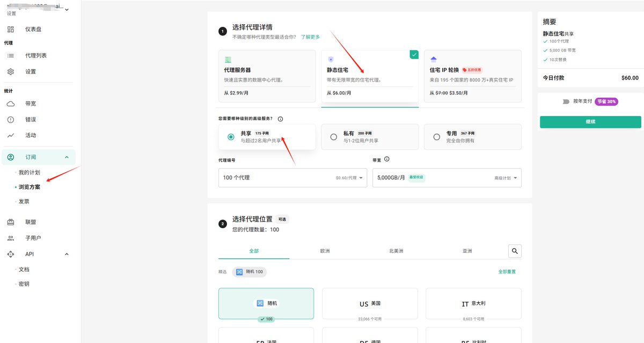Open the account dropdown chevron

67,9
